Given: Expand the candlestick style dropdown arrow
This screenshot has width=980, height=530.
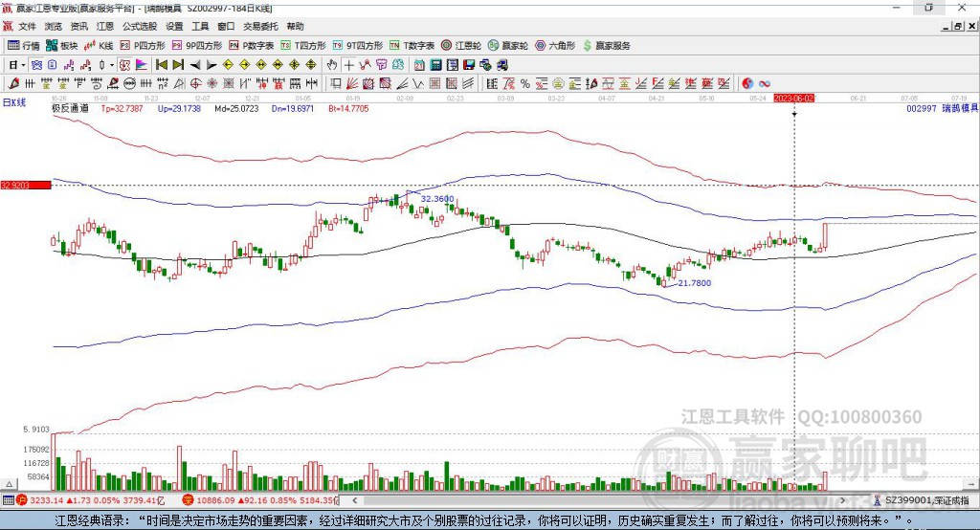Looking at the screenshot, I should point(112,65).
